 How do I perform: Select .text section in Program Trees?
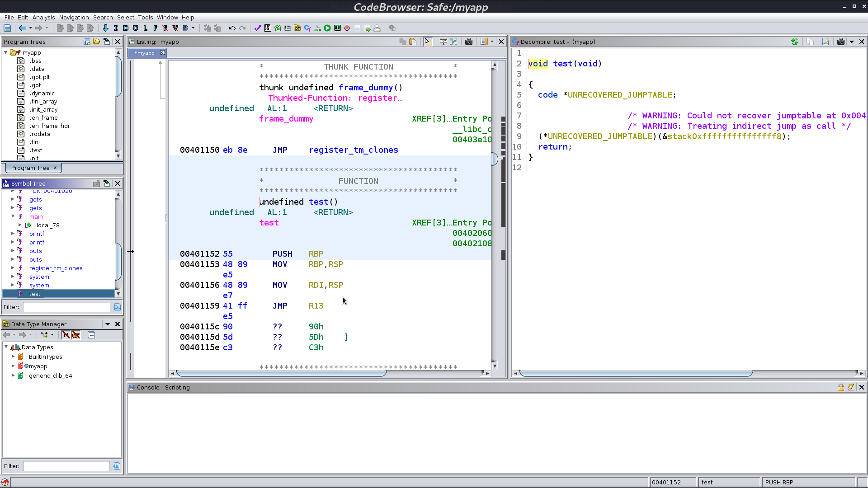[36, 150]
